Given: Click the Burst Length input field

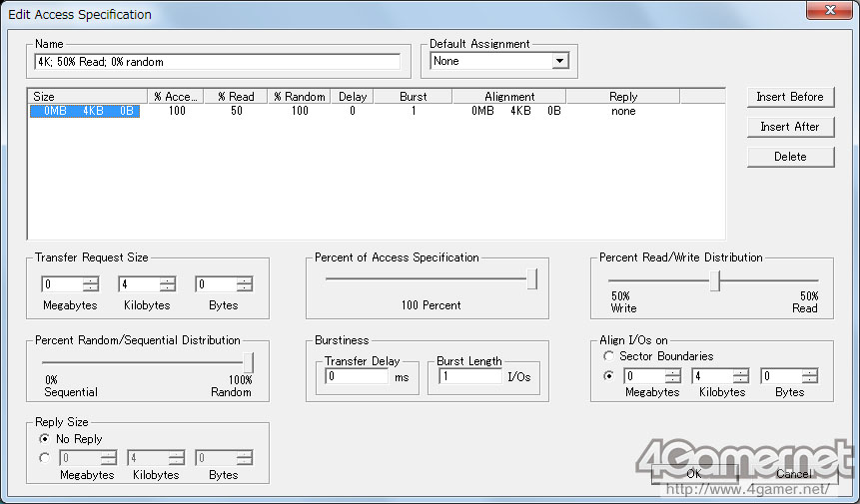Looking at the screenshot, I should (468, 377).
